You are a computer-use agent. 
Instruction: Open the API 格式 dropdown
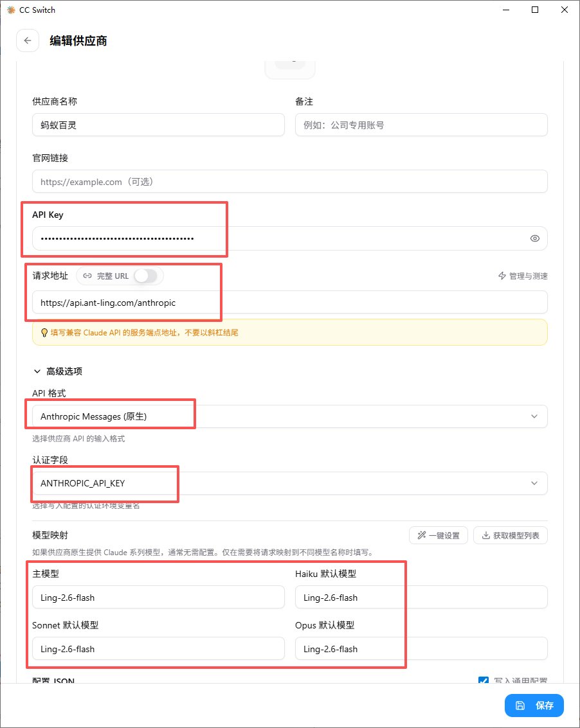pos(289,416)
